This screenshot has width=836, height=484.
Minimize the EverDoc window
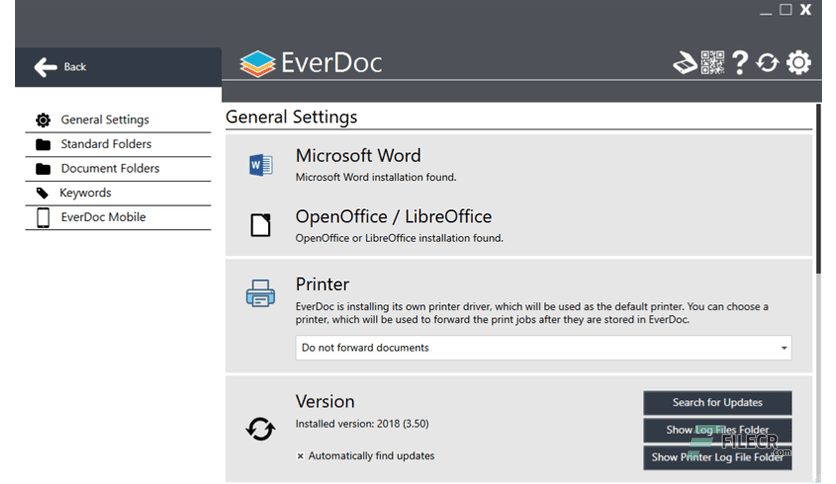(x=766, y=11)
